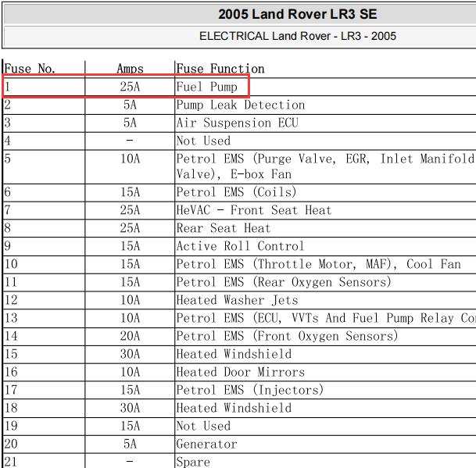Click 'Petrol EMS (Throttle Motor, MAF), Cool Fan' cell
Viewport: 476px width, 468px height.
click(x=319, y=264)
